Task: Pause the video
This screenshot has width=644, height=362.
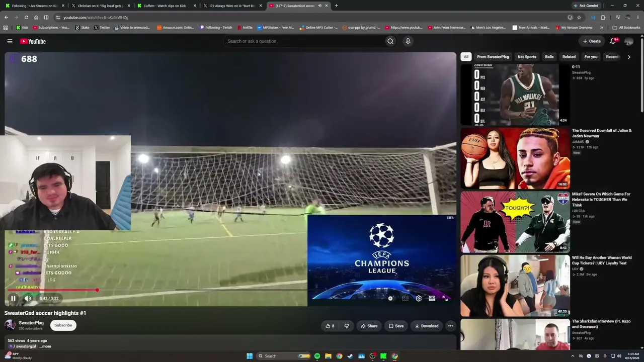Action: (13, 298)
